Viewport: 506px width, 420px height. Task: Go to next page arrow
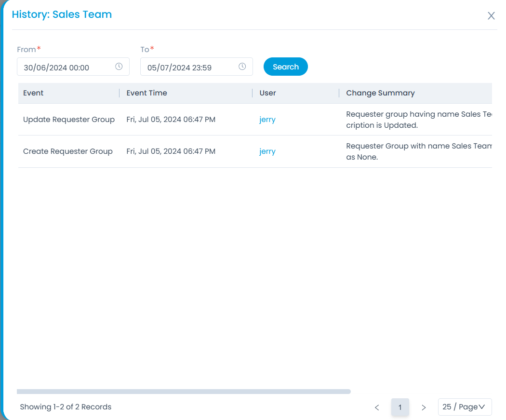(x=424, y=407)
